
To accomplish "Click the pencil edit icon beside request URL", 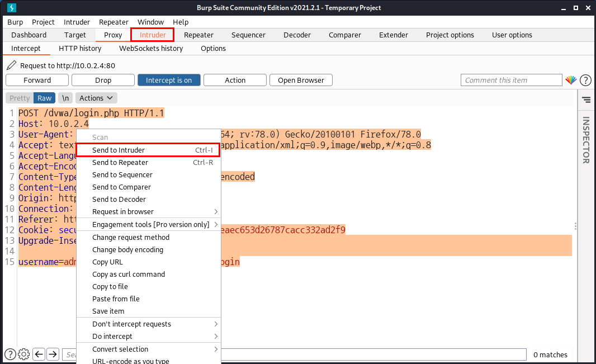I will pyautogui.click(x=11, y=65).
